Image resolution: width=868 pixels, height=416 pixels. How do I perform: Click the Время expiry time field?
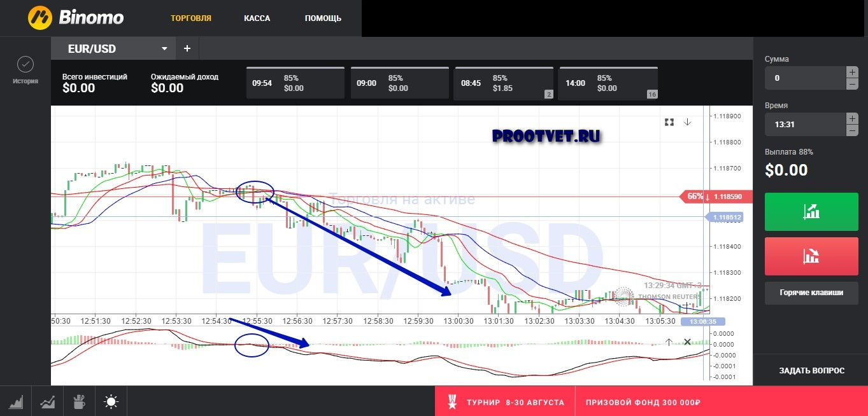[x=805, y=125]
